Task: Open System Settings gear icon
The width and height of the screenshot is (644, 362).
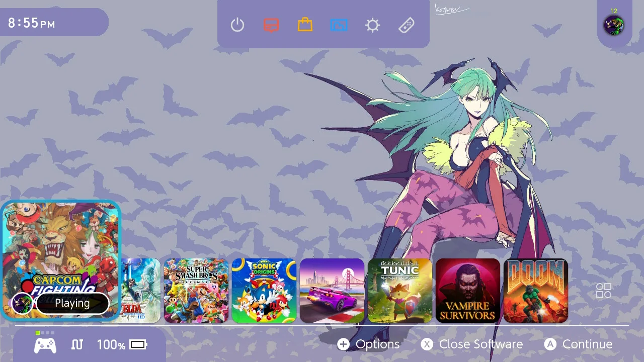Action: (x=373, y=25)
